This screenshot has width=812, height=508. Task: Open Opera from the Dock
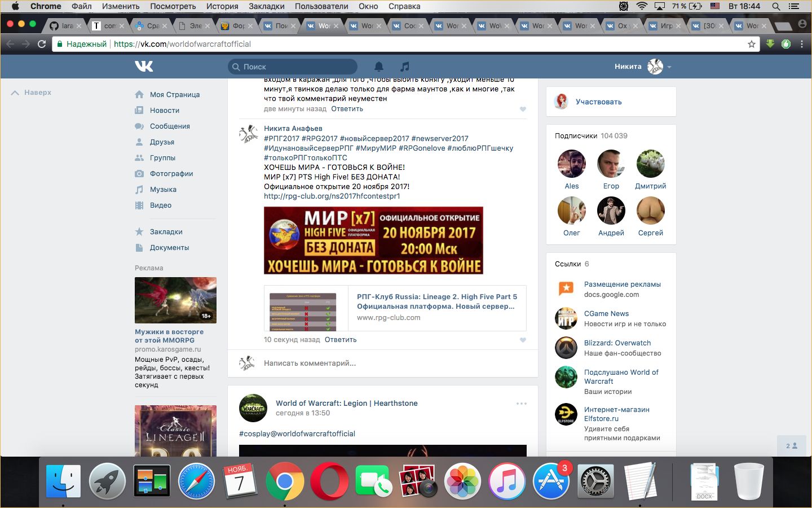point(329,481)
